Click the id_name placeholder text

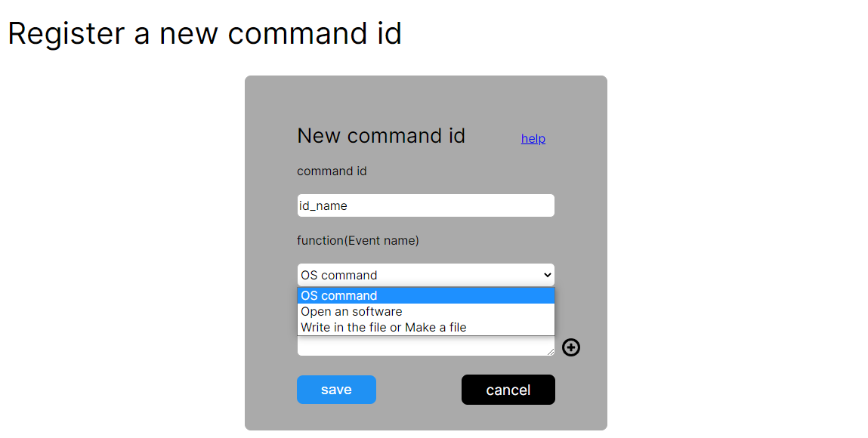pos(323,205)
